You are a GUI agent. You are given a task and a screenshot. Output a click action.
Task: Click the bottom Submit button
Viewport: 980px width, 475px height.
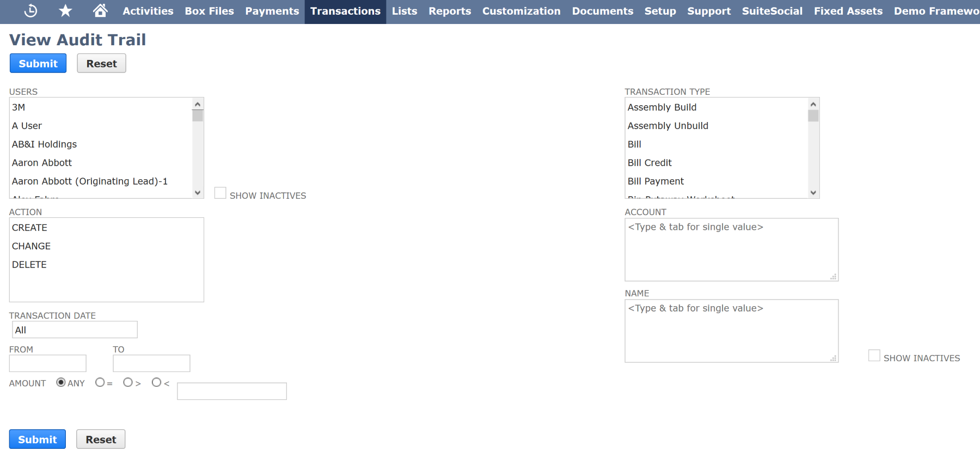38,439
